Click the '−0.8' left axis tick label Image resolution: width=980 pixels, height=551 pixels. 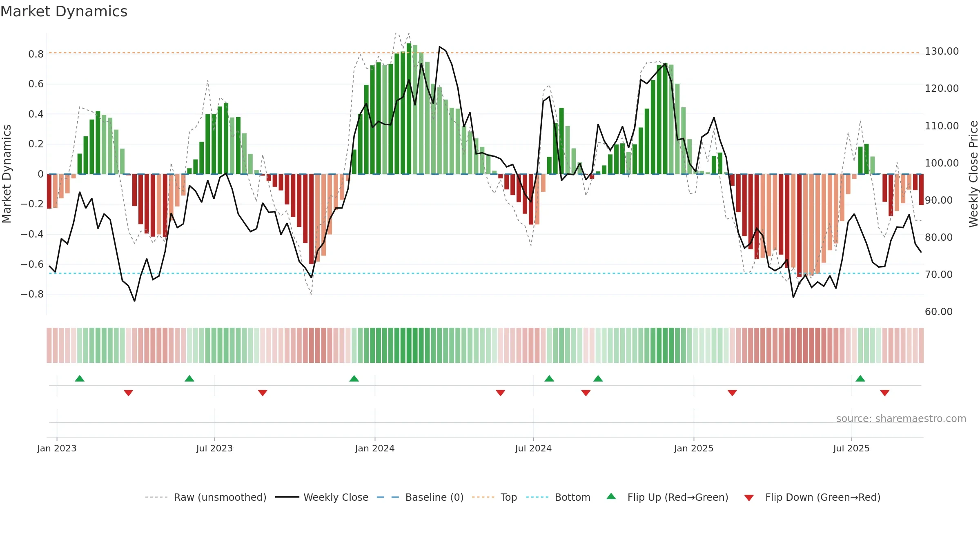pyautogui.click(x=32, y=294)
